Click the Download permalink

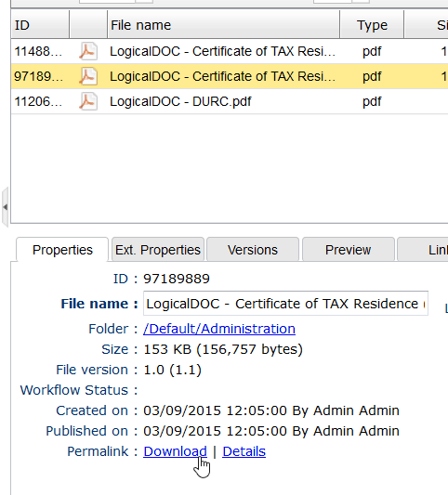click(x=175, y=451)
